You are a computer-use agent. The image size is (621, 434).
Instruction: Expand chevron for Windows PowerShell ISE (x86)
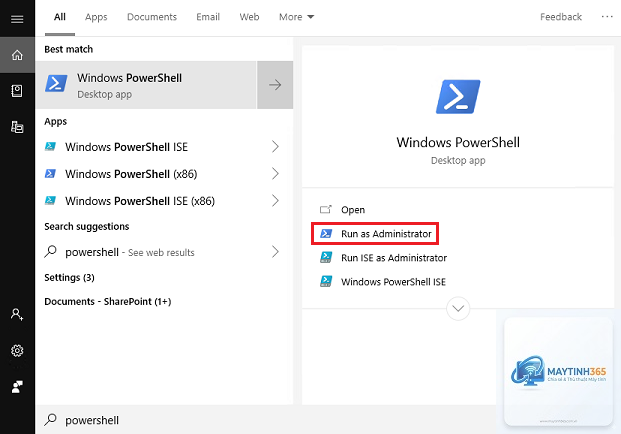275,200
